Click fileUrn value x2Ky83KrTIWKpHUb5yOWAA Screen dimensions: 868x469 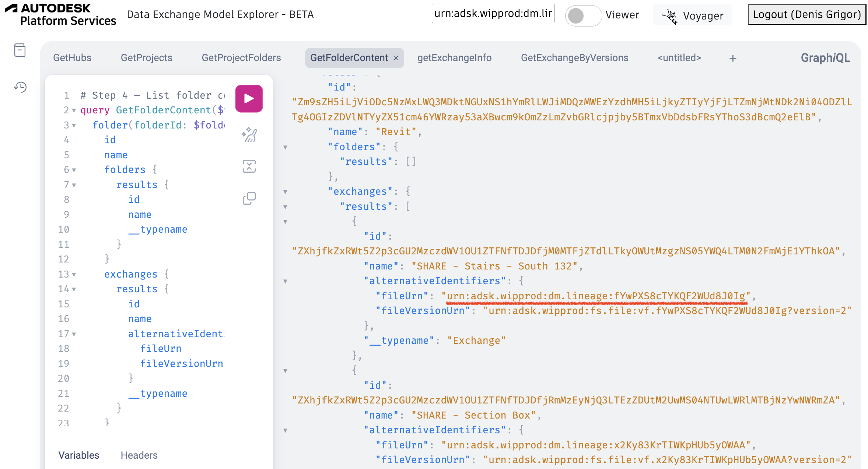click(x=596, y=445)
